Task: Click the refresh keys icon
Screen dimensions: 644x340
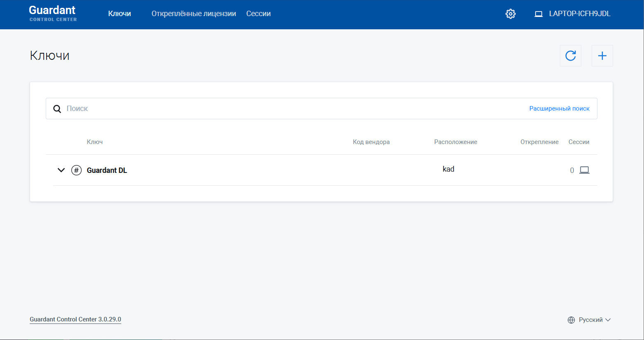Action: [570, 56]
